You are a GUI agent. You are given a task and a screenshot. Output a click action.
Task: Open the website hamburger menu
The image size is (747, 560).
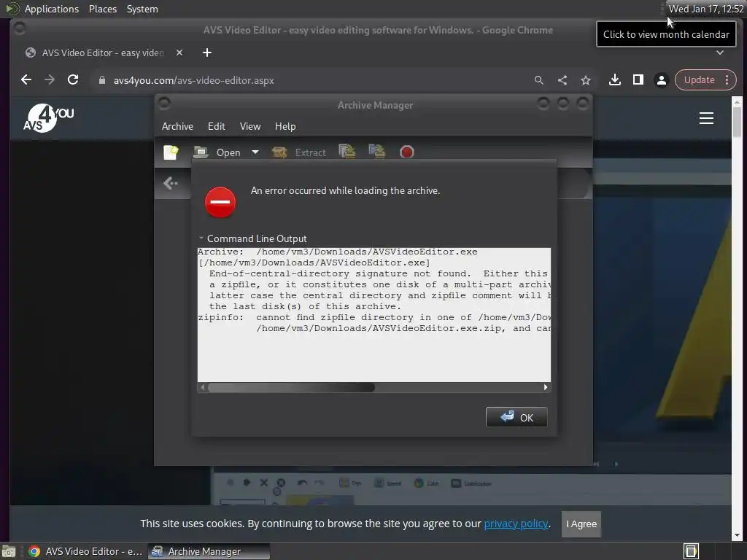(706, 118)
